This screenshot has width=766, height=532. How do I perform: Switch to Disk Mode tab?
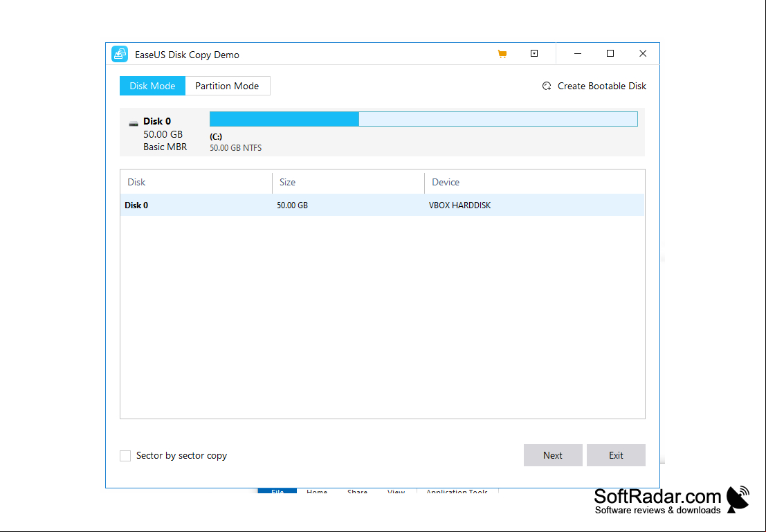click(152, 86)
